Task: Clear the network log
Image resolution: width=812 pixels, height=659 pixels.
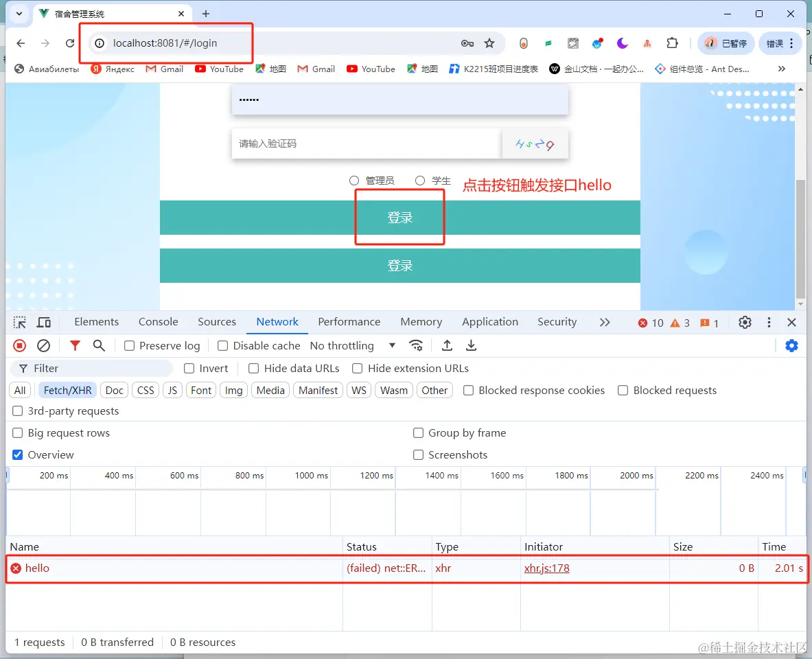Action: click(44, 345)
